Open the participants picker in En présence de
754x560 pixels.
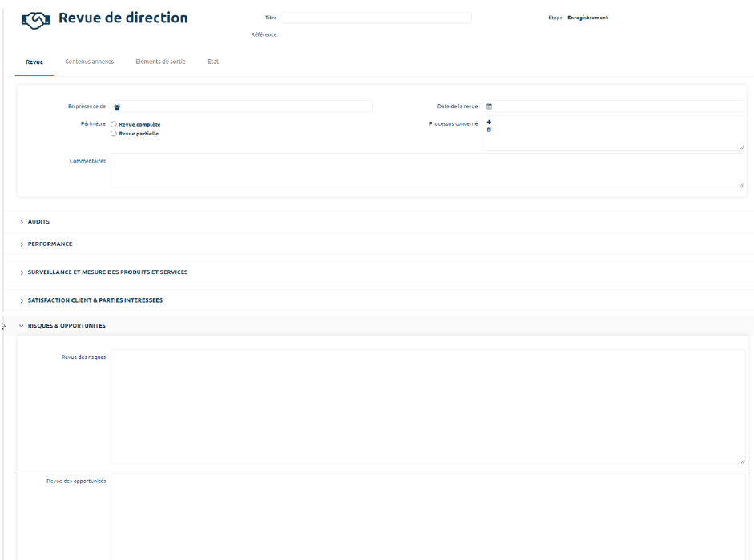click(117, 105)
